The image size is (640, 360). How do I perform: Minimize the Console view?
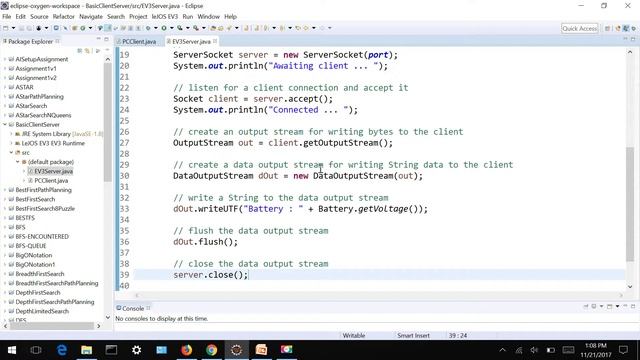(625, 306)
